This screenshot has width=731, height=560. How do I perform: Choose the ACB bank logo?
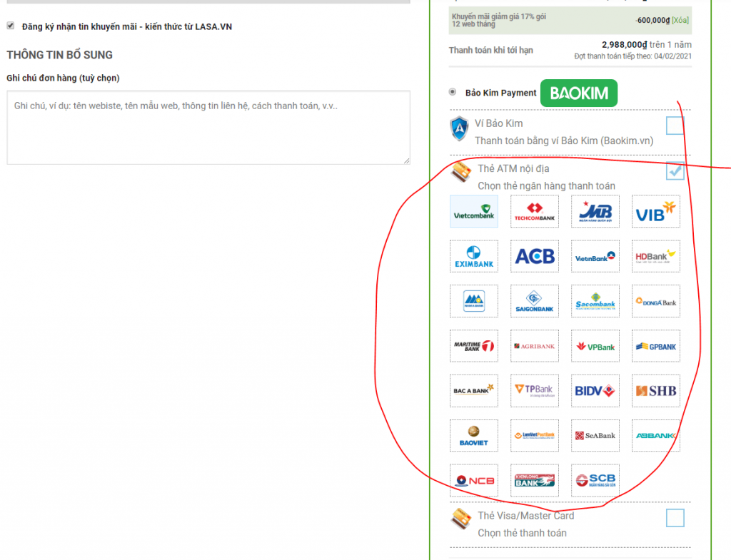click(x=534, y=256)
